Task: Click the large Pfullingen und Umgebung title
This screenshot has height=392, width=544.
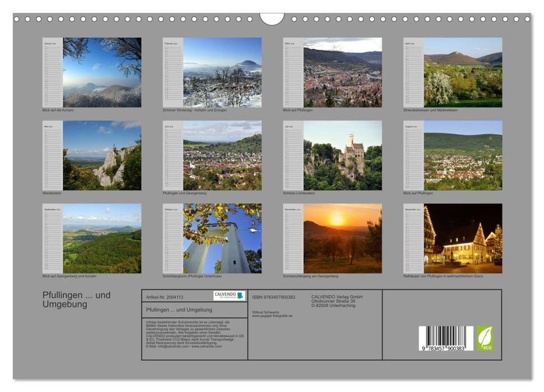Action: tap(76, 300)
